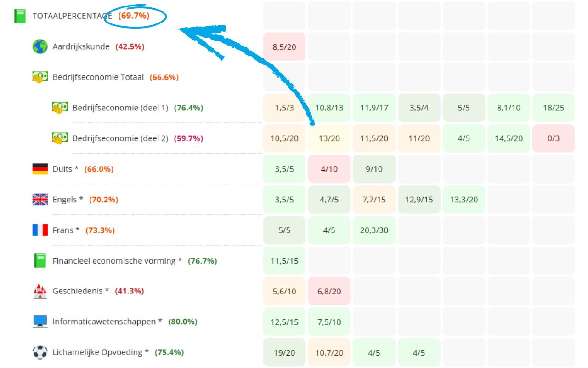
Task: Open the 7,5/10 grade for Informaticawetenschappen
Action: pyautogui.click(x=329, y=322)
